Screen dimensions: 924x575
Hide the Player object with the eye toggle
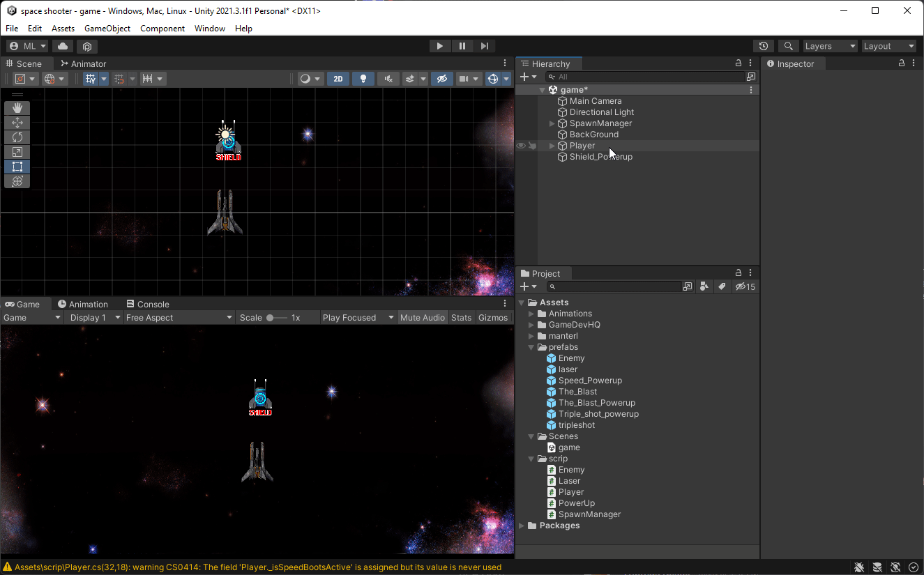point(520,145)
